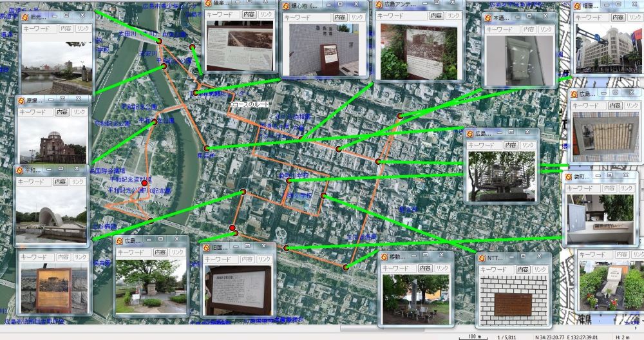Click the app icon in the 袋町 window title bar
This screenshot has width=644, height=340.
tap(569, 176)
